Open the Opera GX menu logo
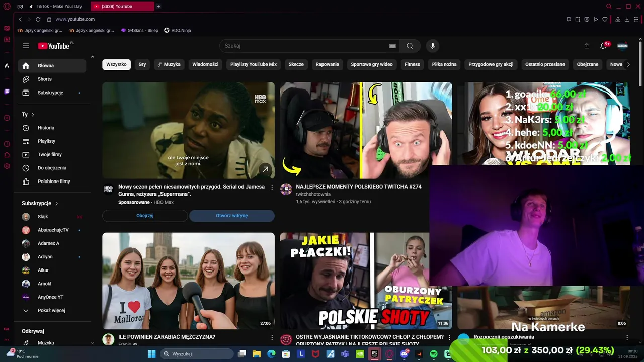This screenshot has height=362, width=644. coord(7,6)
